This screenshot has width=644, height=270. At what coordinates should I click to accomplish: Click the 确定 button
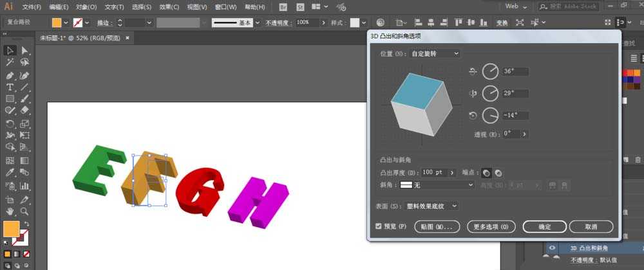coord(544,227)
